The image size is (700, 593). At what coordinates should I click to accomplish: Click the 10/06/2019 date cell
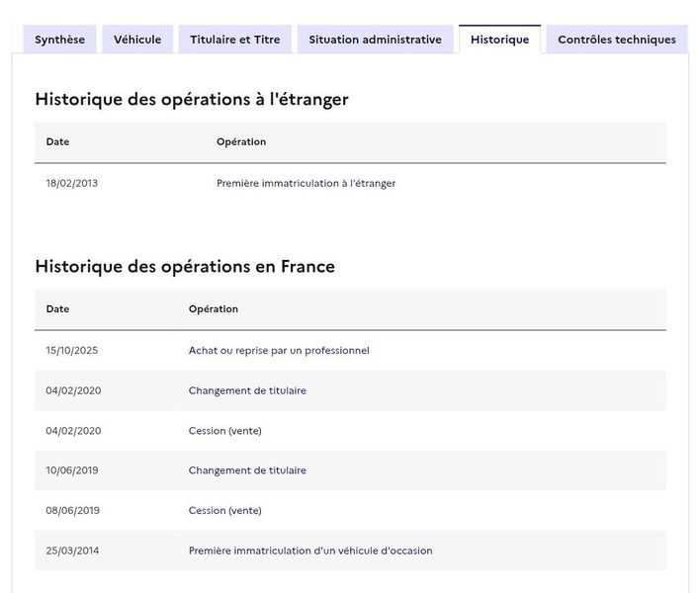(73, 470)
